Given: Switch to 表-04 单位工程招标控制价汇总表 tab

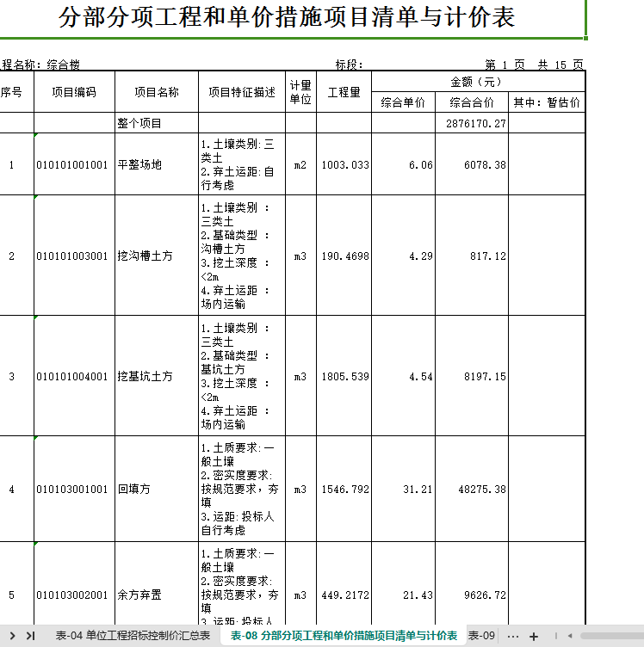Looking at the screenshot, I should coord(133,636).
